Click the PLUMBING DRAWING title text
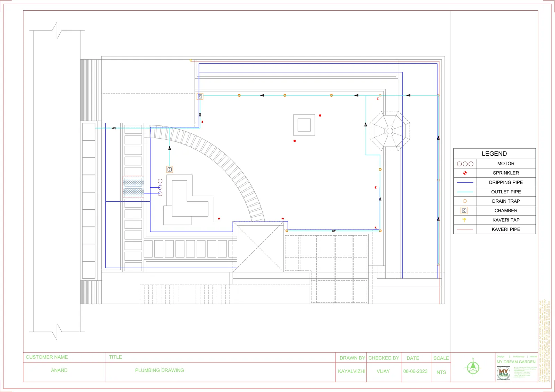This screenshot has height=392, width=555. click(160, 370)
